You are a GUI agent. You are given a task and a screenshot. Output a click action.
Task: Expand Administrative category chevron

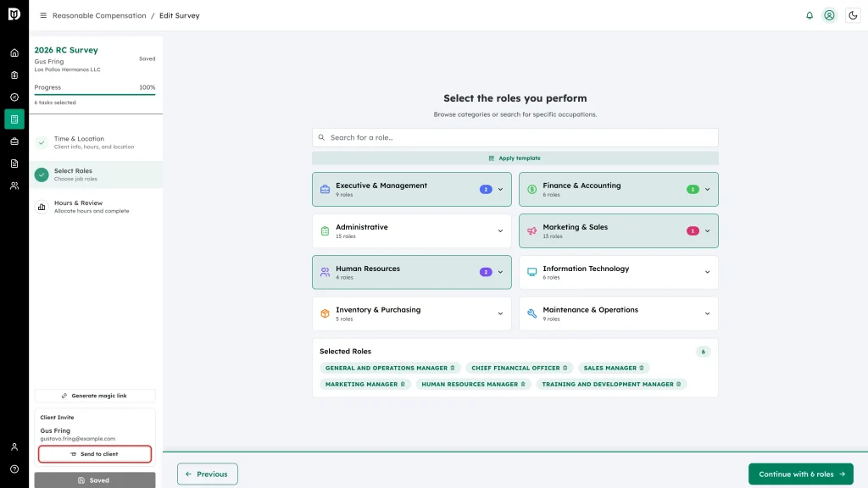pos(500,230)
